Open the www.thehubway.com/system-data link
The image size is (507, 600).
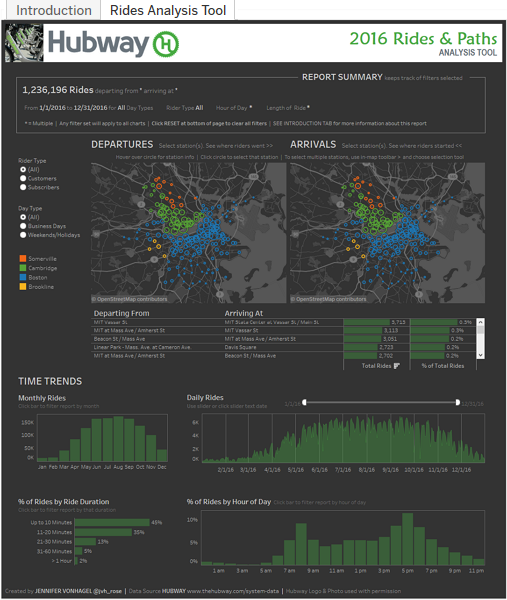pos(233,591)
